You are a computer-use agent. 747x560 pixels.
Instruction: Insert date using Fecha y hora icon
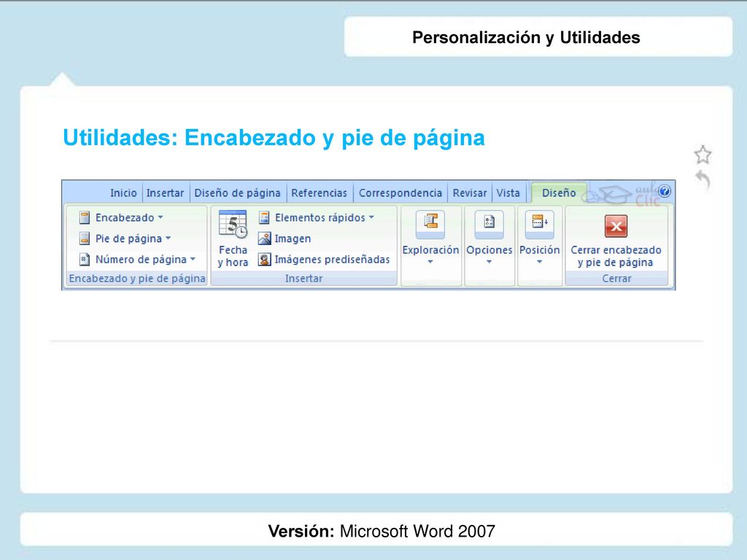[233, 225]
